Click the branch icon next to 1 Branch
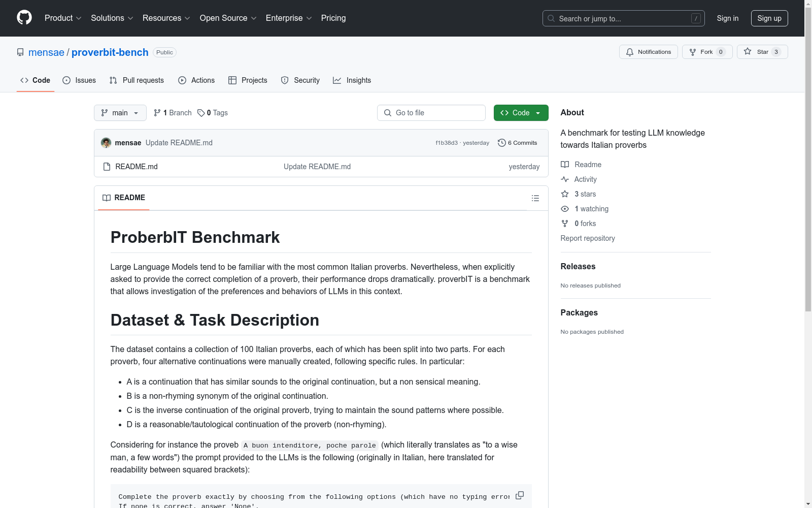The height and width of the screenshot is (508, 812). click(x=157, y=113)
